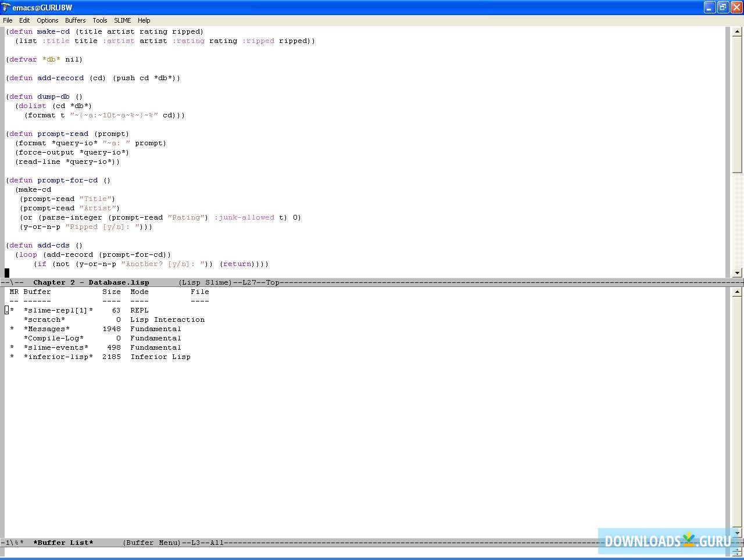Open the Tools menu

pos(99,20)
